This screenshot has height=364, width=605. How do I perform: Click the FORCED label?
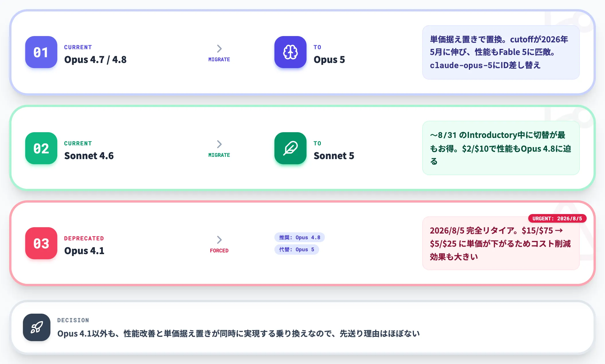tap(219, 251)
